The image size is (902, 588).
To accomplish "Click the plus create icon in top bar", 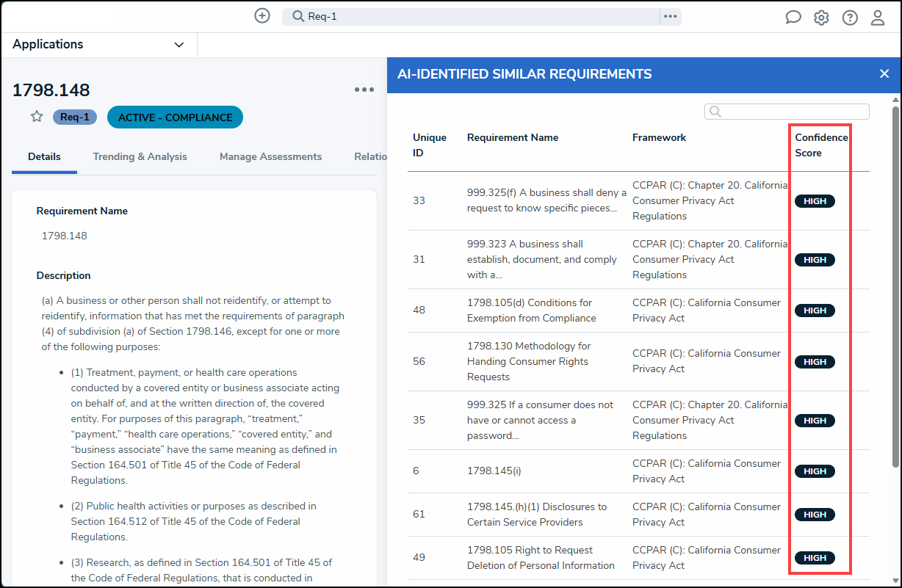I will coord(262,15).
